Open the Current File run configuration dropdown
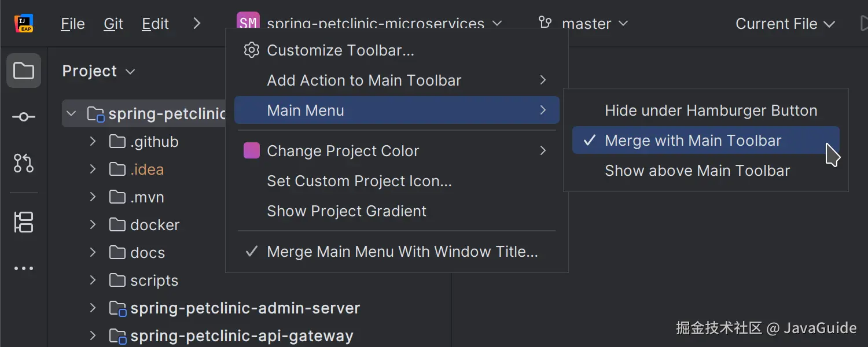Screen dimensions: 868x347 785,24
